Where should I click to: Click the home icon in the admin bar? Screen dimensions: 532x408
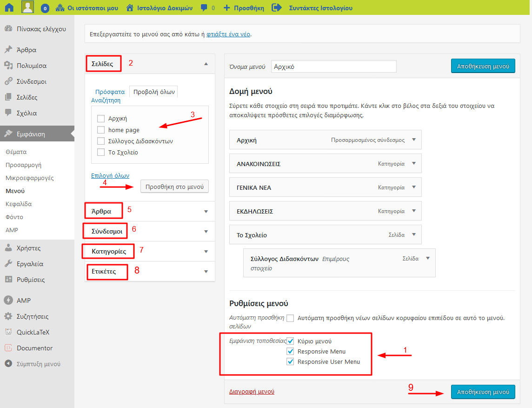[x=9, y=7]
